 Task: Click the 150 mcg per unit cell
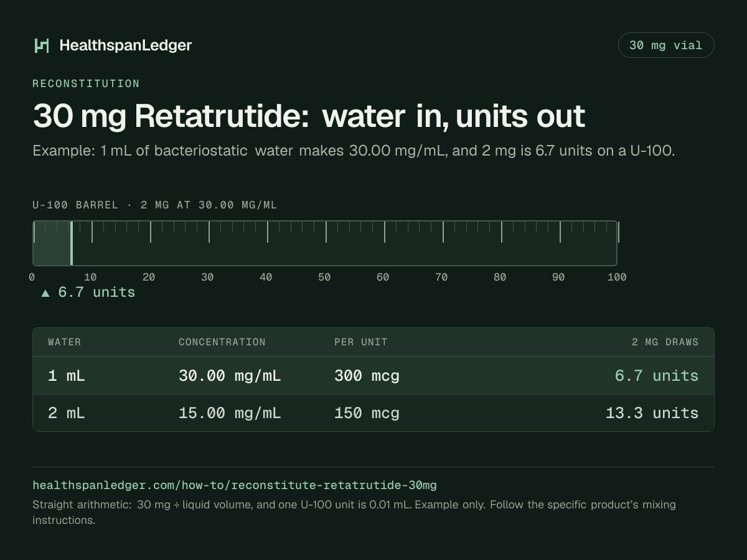pyautogui.click(x=367, y=413)
